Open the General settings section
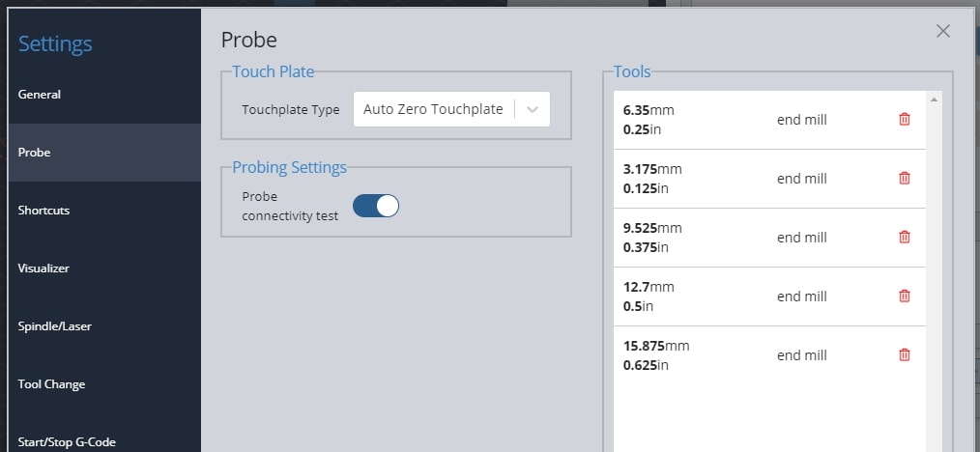The image size is (980, 452). 40,95
